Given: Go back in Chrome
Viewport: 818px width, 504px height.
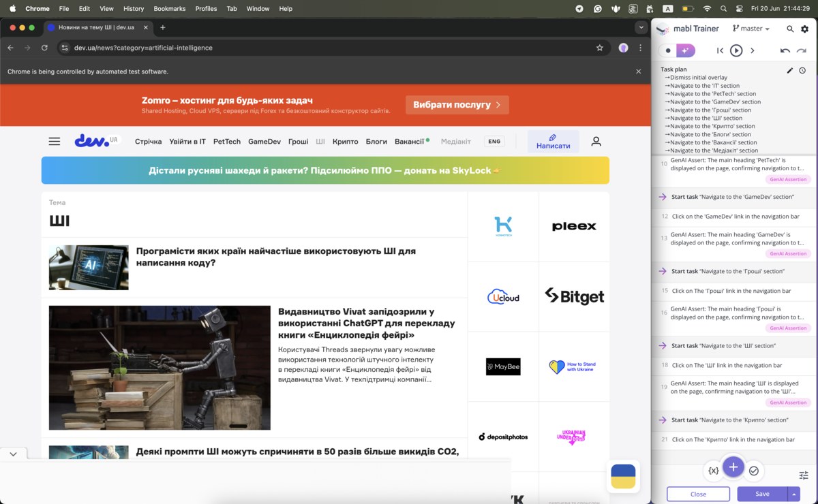Looking at the screenshot, I should point(10,48).
